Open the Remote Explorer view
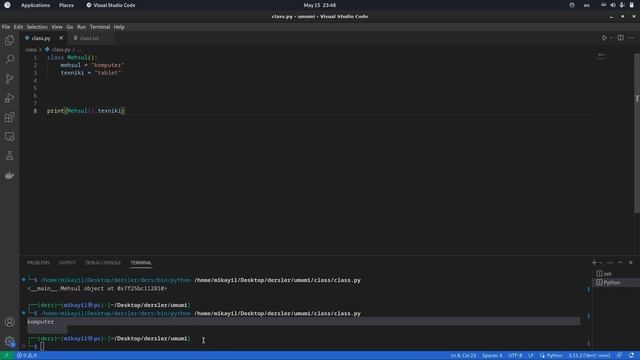The width and height of the screenshot is (640, 360). click(x=9, y=137)
